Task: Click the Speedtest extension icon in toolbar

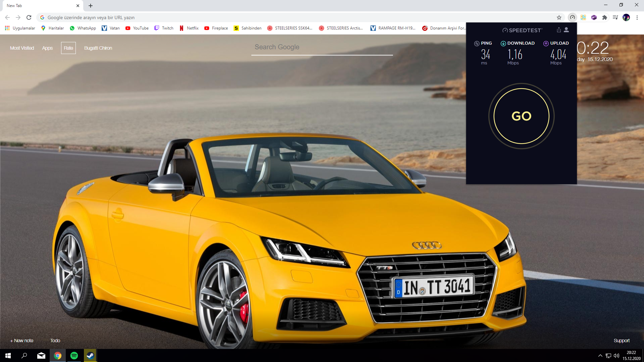Action: (573, 17)
